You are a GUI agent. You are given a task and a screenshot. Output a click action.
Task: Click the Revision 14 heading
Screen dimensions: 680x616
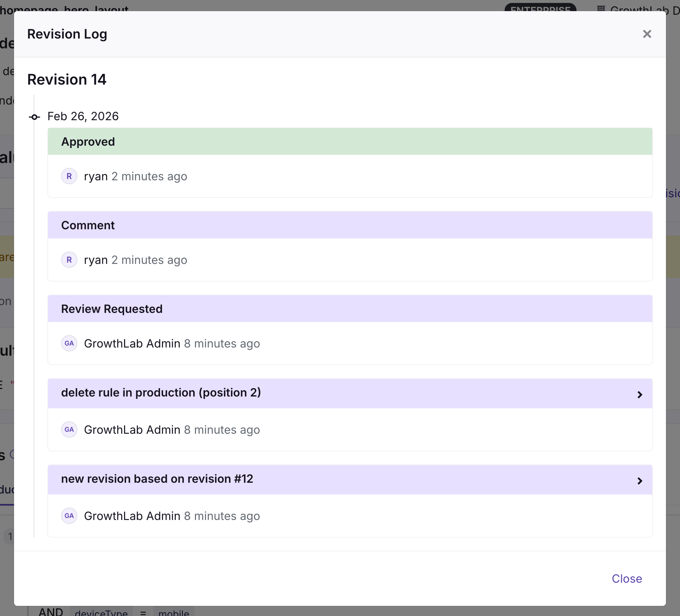[67, 80]
